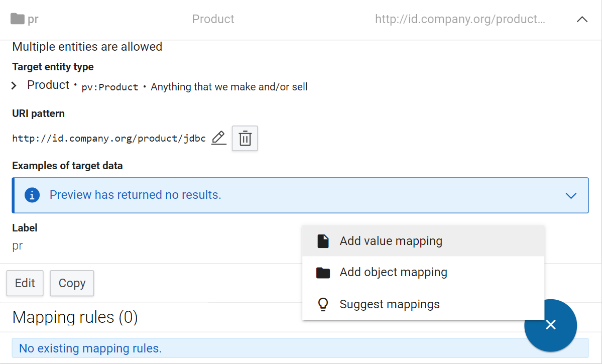Expand the preview no results notification
This screenshot has height=364, width=602.
[571, 195]
